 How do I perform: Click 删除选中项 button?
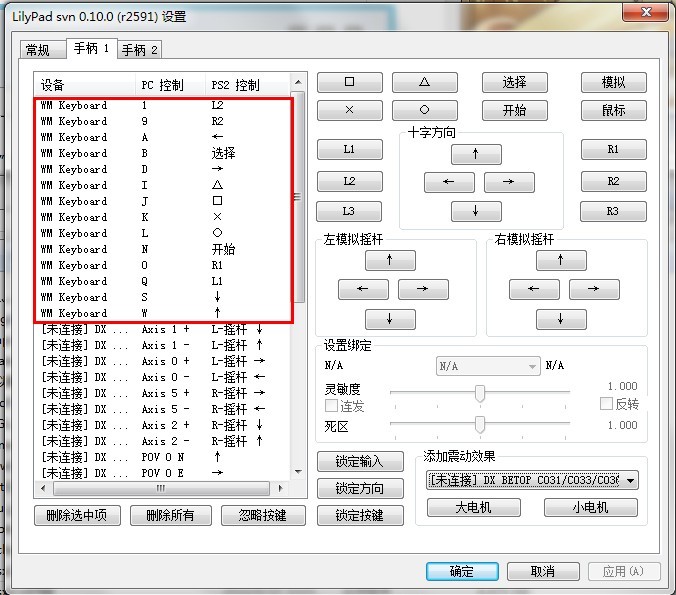pos(77,515)
